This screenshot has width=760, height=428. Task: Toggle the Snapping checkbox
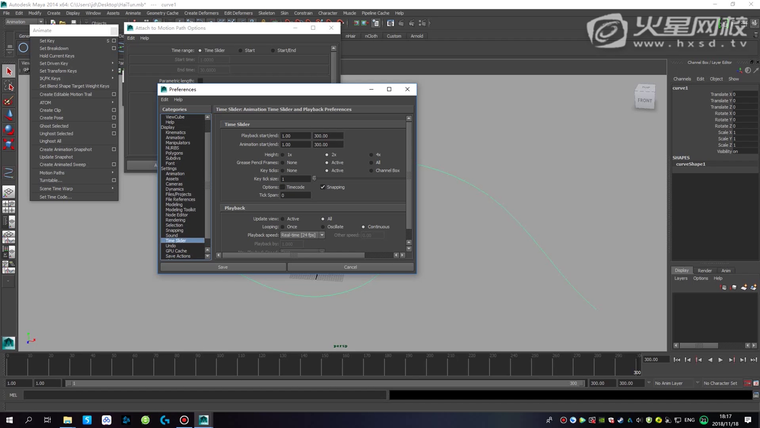323,187
